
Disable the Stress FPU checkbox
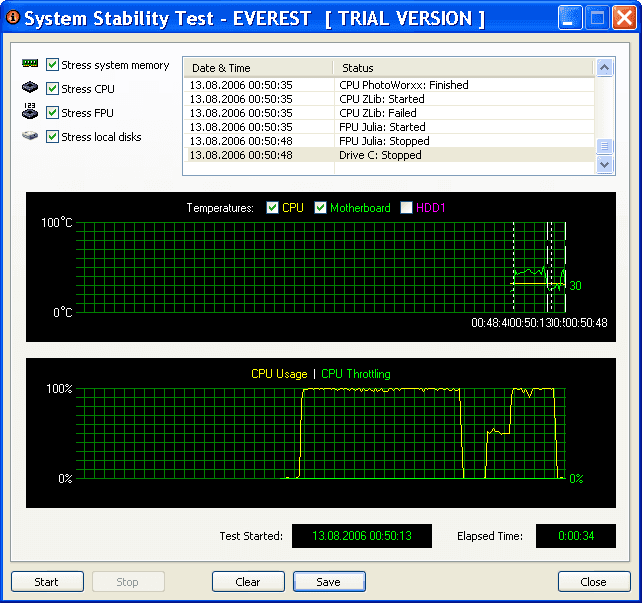52,112
